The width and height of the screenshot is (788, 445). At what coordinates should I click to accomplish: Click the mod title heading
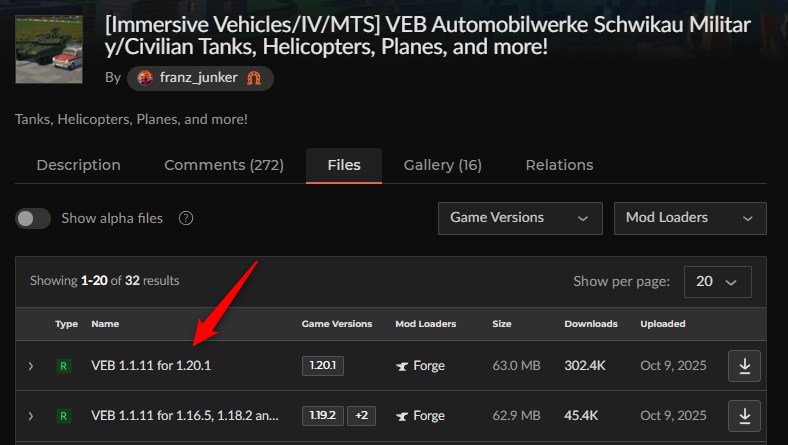click(428, 36)
